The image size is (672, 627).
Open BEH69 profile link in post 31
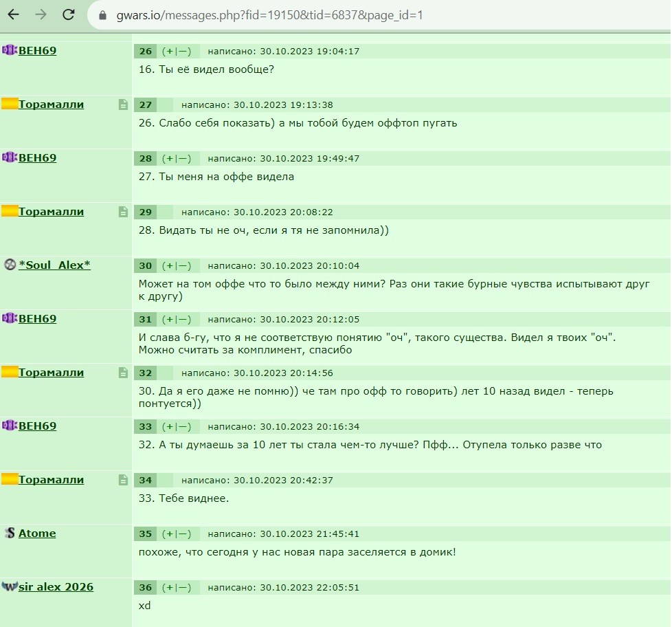tap(37, 318)
